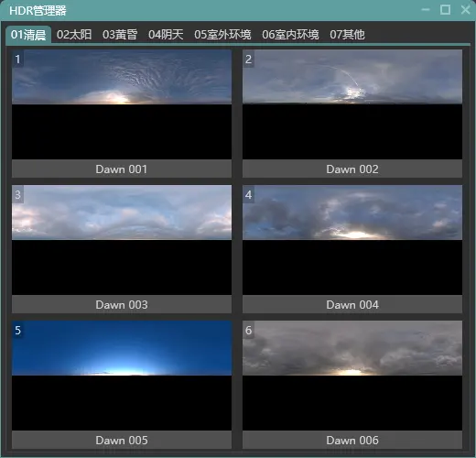Open the 07其他 tab
Image resolution: width=476 pixels, height=458 pixels.
pyautogui.click(x=347, y=35)
